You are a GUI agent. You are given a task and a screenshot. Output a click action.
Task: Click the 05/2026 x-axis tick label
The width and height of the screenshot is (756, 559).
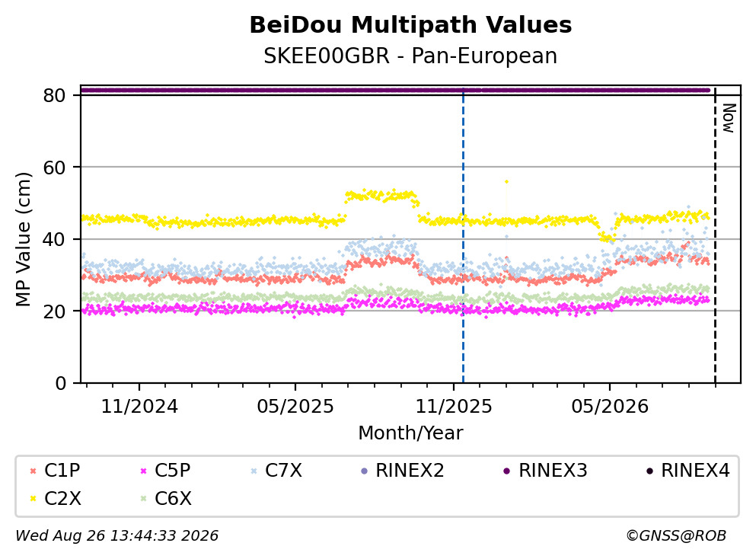[610, 407]
